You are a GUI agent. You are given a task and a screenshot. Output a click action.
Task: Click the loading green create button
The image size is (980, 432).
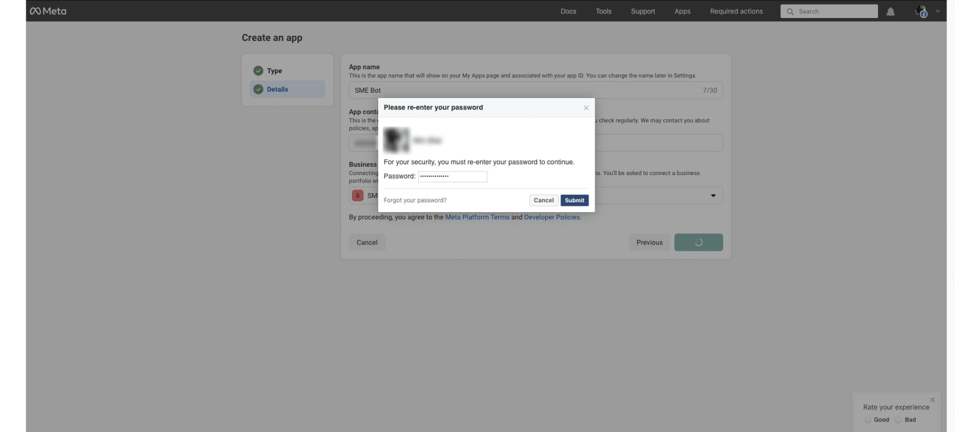(x=698, y=243)
